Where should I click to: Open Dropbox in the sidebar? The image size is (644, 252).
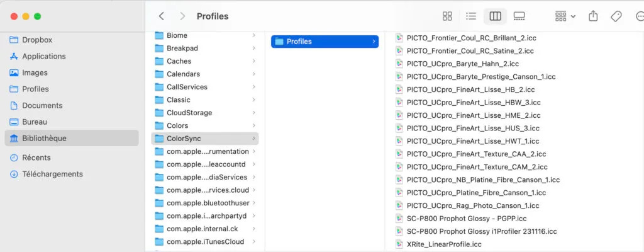(x=36, y=40)
